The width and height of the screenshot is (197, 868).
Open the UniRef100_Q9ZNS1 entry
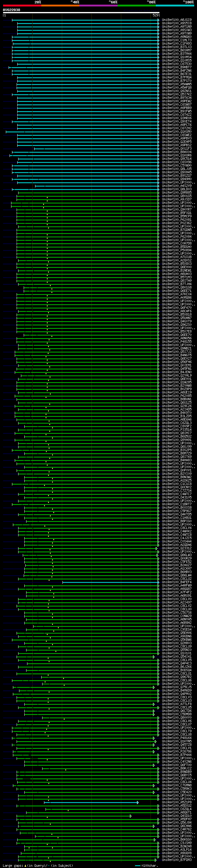tap(177, 91)
